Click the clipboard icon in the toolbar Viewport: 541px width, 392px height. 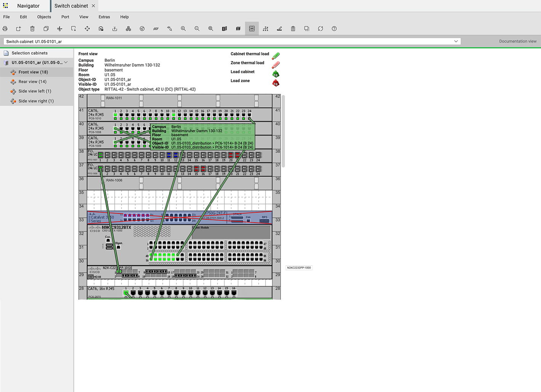[x=293, y=29]
